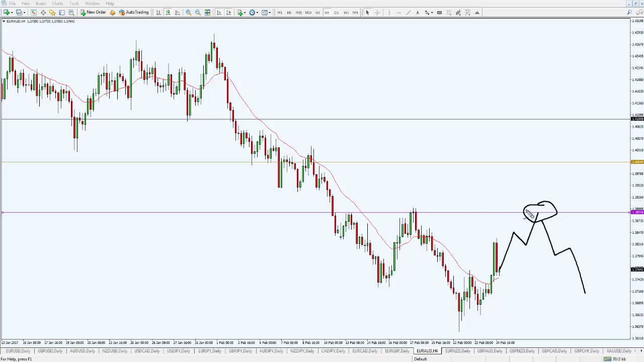Switch to the EURNZD,Daily chart tab
This screenshot has height=362, width=644.
(x=457, y=351)
